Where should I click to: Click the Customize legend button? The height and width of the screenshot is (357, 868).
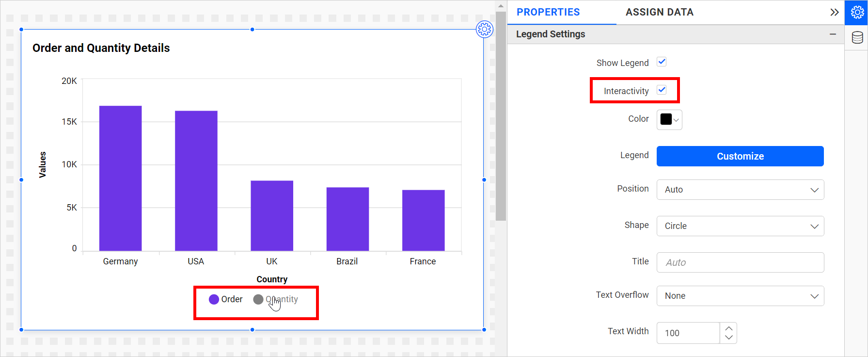point(740,156)
